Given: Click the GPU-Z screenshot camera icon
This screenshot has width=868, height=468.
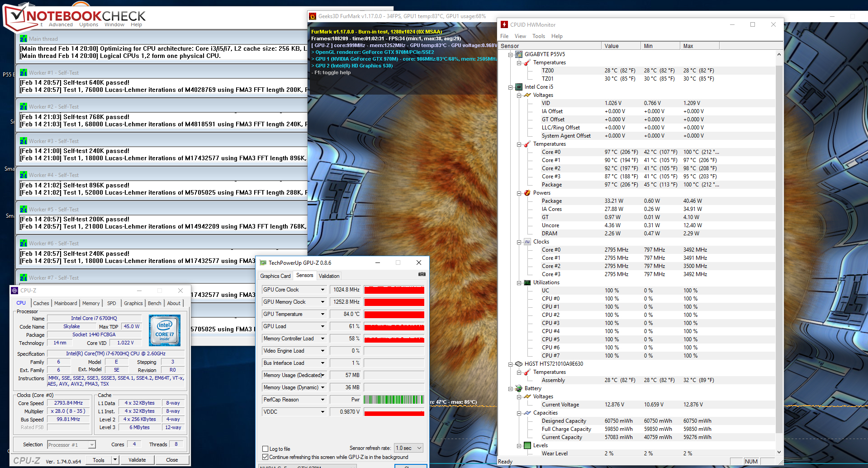Looking at the screenshot, I should tap(422, 274).
